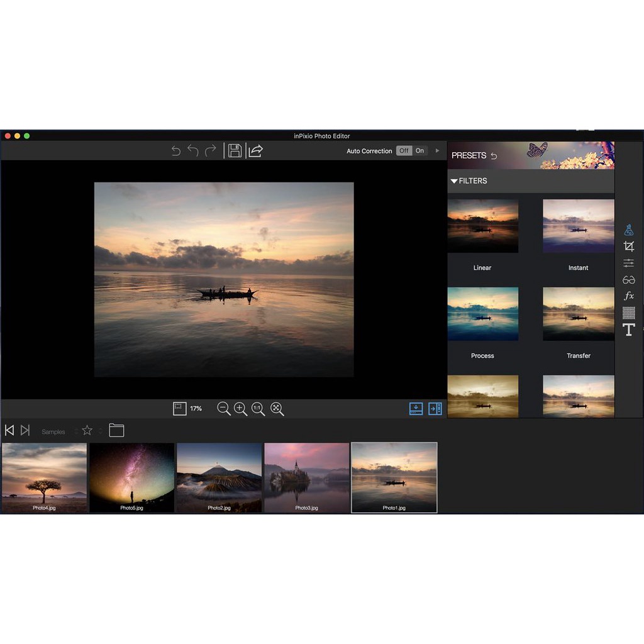Viewport: 644px width, 644px height.
Task: Click the zoom in magnifier icon
Action: (x=241, y=409)
